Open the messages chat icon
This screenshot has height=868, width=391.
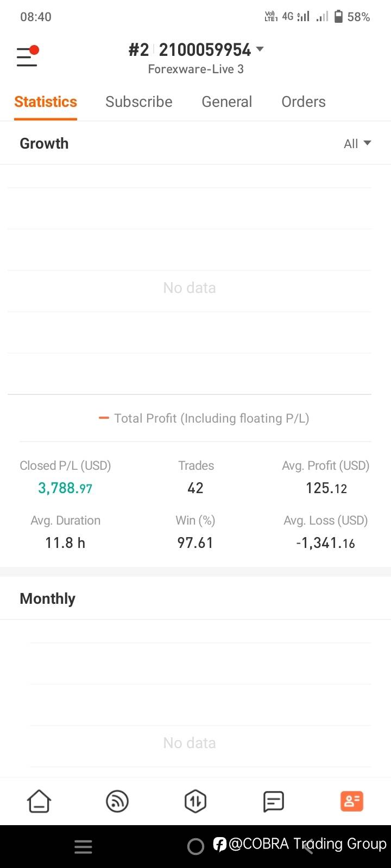pos(274,801)
